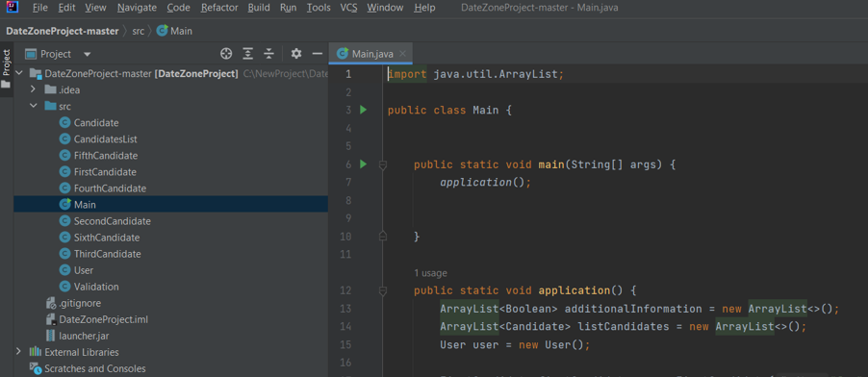
Task: Click Select Opened File target icon
Action: click(x=226, y=54)
